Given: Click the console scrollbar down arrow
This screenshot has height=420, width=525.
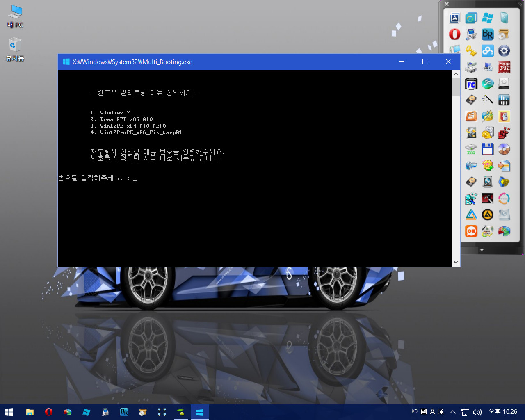Looking at the screenshot, I should (x=456, y=262).
